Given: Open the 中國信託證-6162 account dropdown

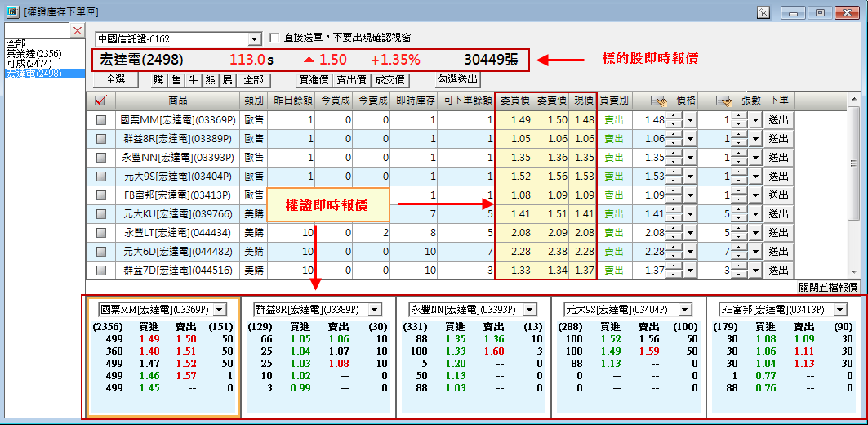Looking at the screenshot, I should (x=253, y=39).
